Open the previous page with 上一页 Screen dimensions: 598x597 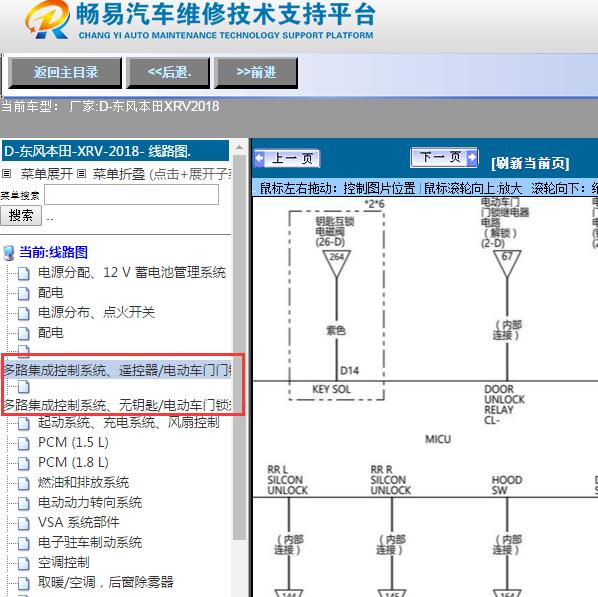coord(287,158)
